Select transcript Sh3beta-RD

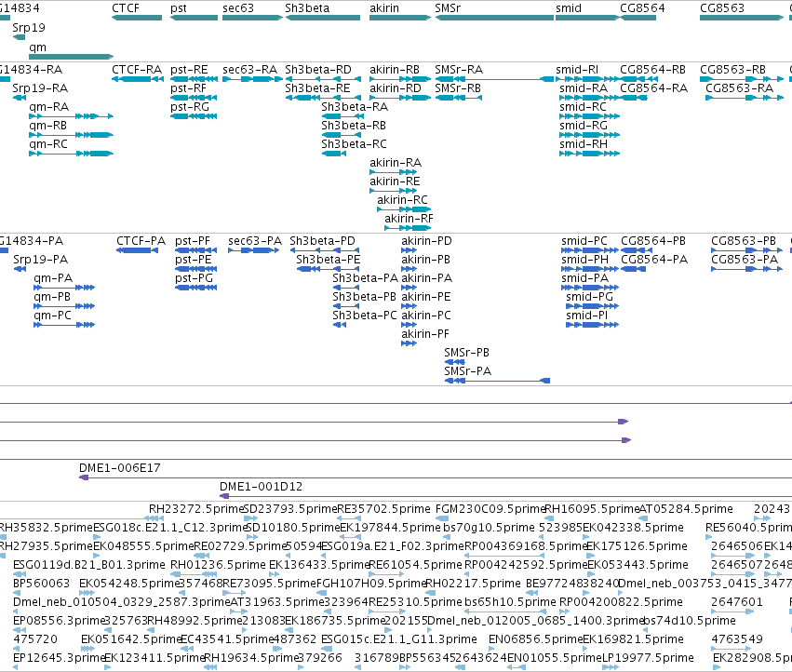(x=323, y=79)
